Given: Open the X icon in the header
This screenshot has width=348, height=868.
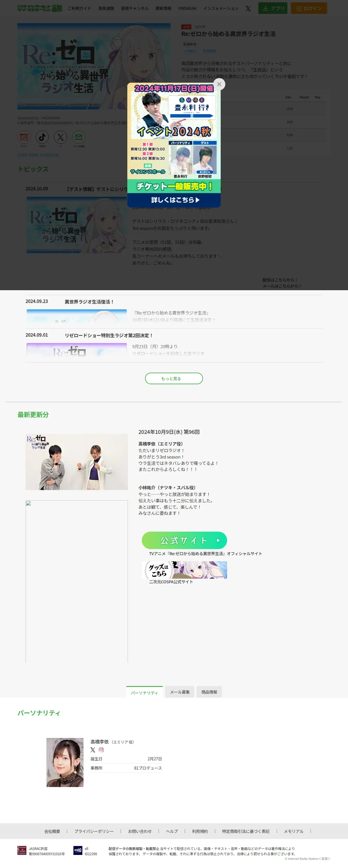Looking at the screenshot, I should click(x=248, y=8).
